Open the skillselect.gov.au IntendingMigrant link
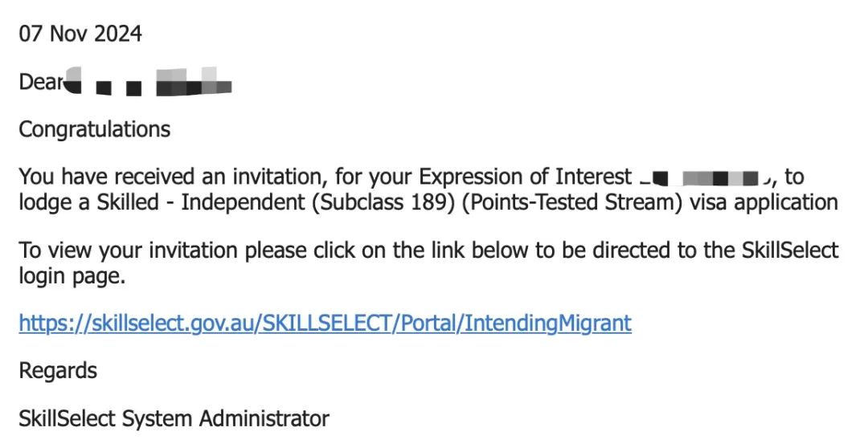This screenshot has width=868, height=448. point(325,323)
